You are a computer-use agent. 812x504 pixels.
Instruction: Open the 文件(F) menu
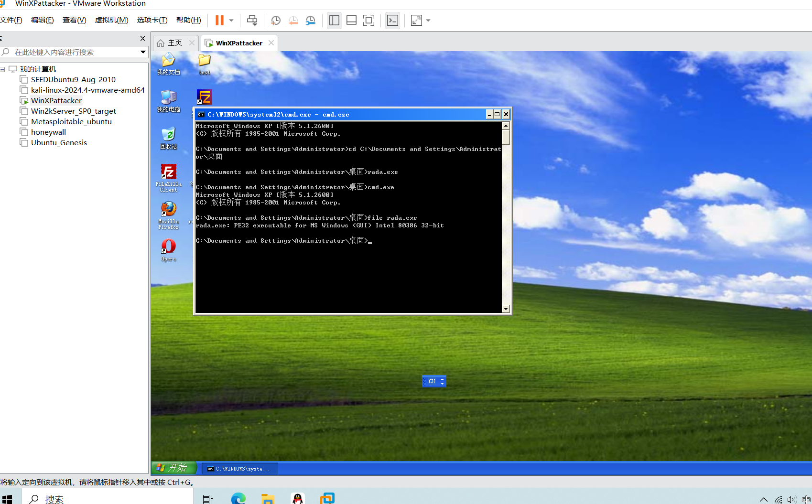[11, 20]
